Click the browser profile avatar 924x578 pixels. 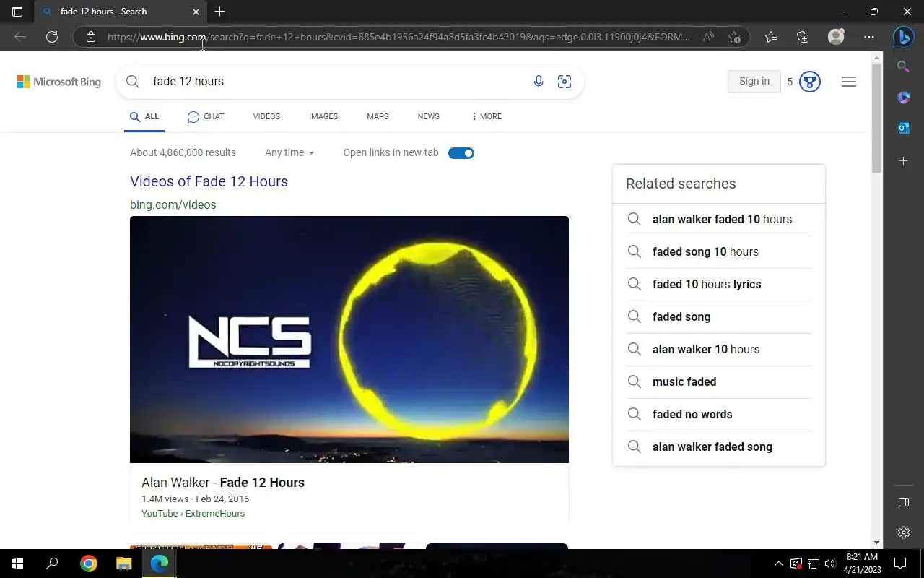tap(836, 37)
